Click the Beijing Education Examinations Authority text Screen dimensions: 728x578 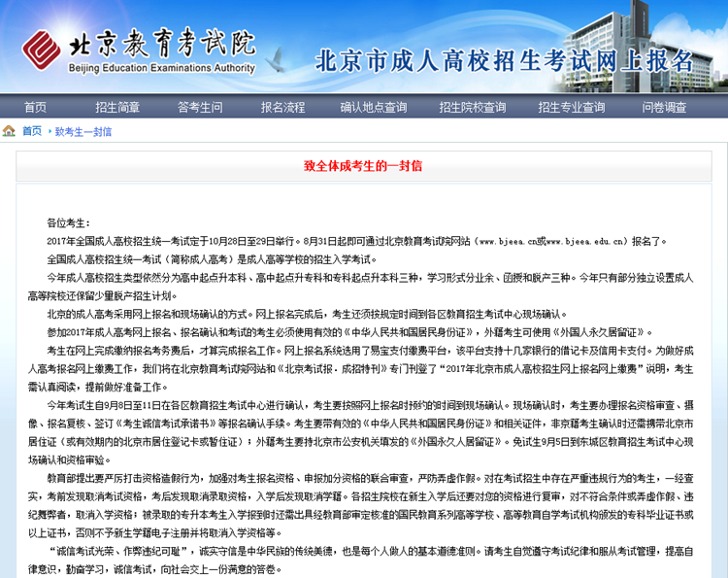[x=162, y=69]
